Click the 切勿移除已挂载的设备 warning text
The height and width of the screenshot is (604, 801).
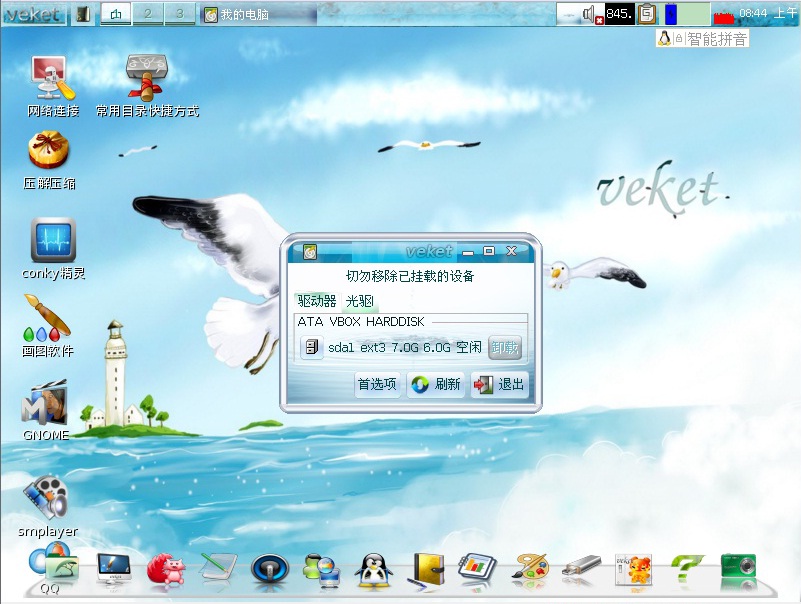(410, 276)
